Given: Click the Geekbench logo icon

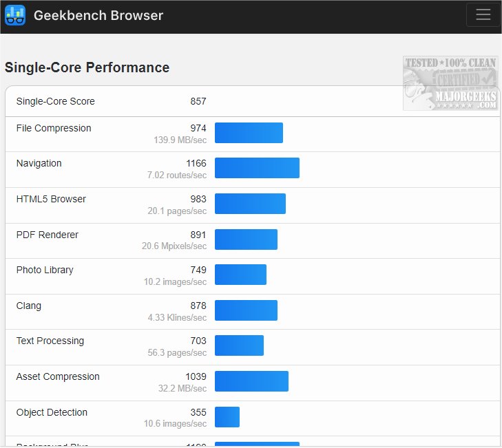Looking at the screenshot, I should 15,15.
